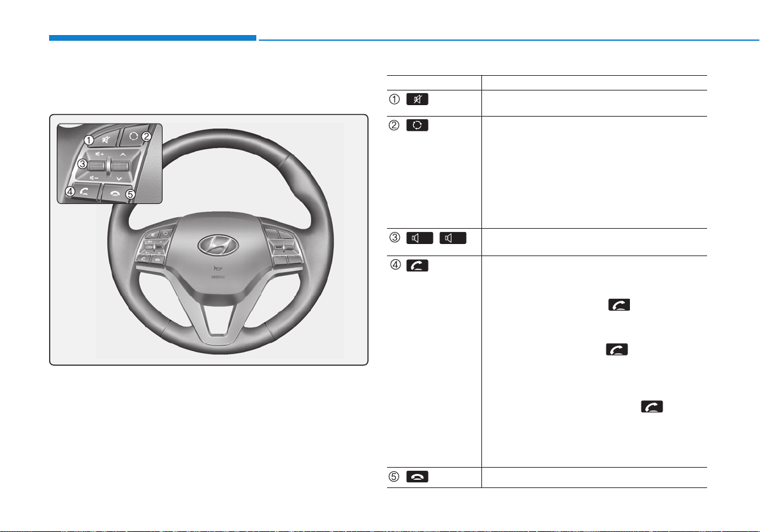
Task: Click the seek-down chevron in the inset
Action: click(x=119, y=179)
